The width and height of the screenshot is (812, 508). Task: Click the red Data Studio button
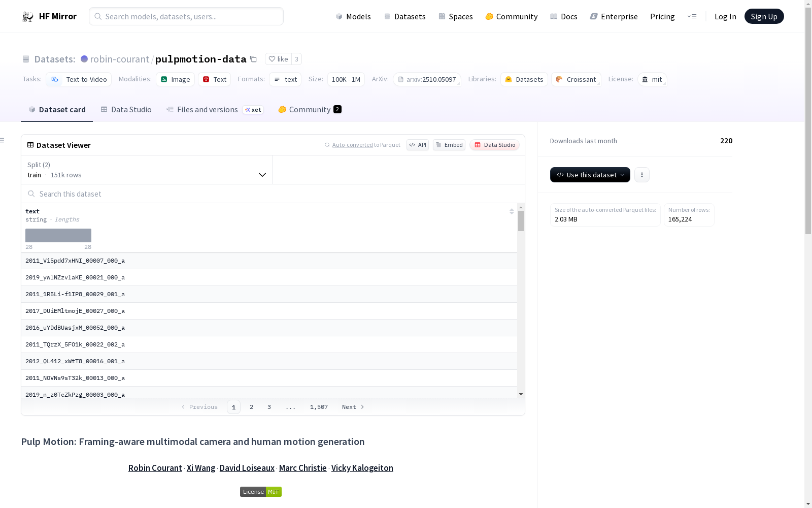(494, 145)
